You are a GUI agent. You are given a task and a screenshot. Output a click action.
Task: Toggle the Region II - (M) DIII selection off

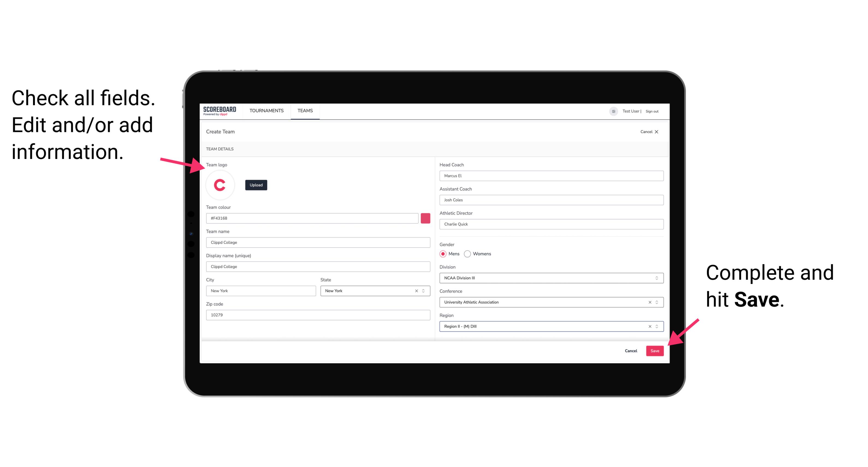coord(649,327)
